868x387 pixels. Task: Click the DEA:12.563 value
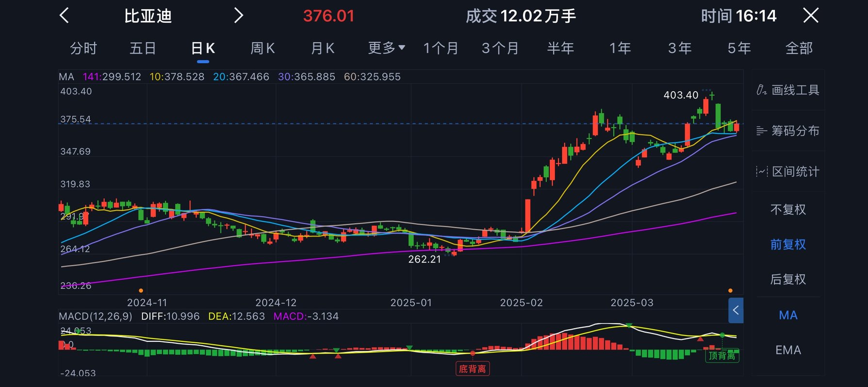click(x=236, y=317)
